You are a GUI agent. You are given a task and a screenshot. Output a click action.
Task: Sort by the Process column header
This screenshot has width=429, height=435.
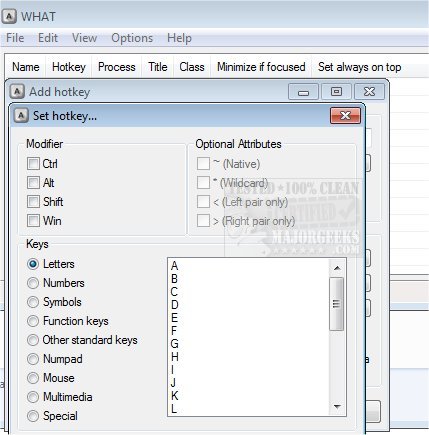(x=117, y=67)
